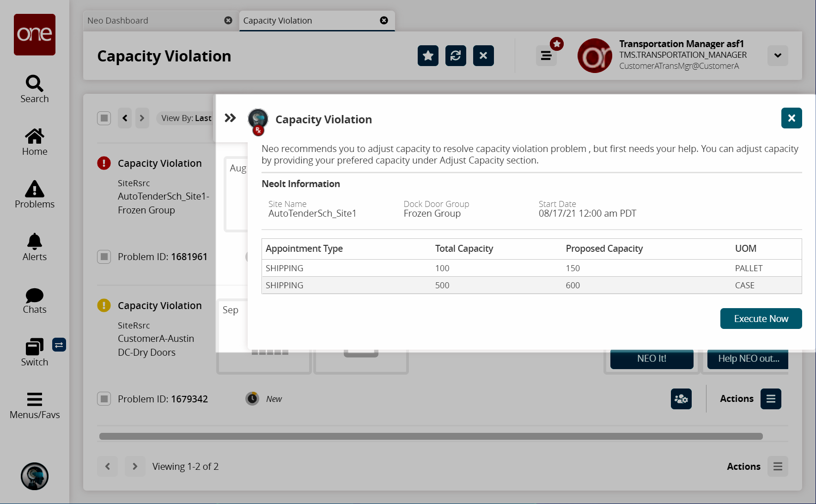Viewport: 816px width, 504px height.
Task: Click the Switch windows icon
Action: 34,352
